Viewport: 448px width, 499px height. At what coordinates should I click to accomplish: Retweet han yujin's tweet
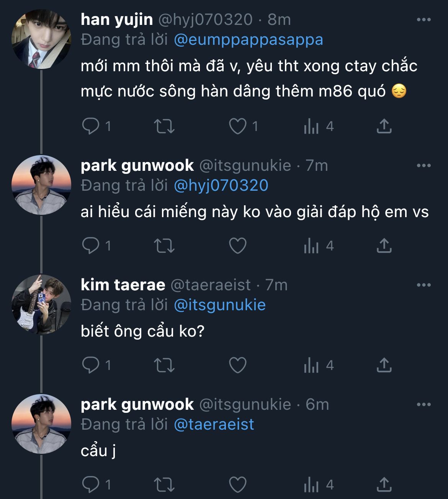tap(164, 126)
